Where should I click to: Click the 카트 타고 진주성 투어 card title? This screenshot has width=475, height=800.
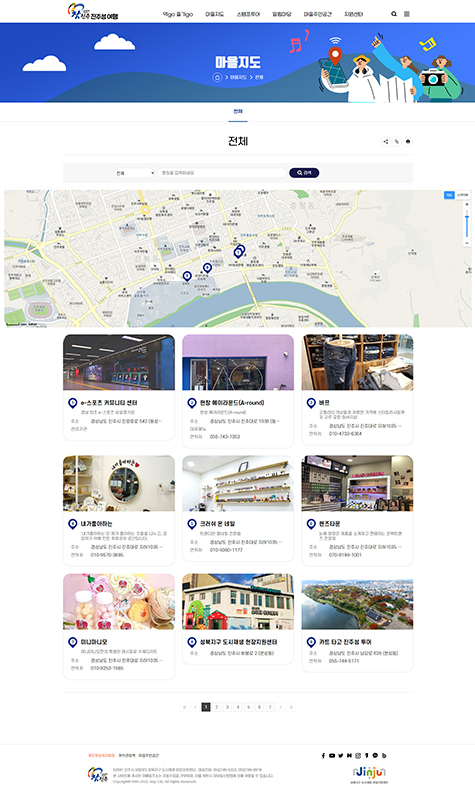[345, 642]
